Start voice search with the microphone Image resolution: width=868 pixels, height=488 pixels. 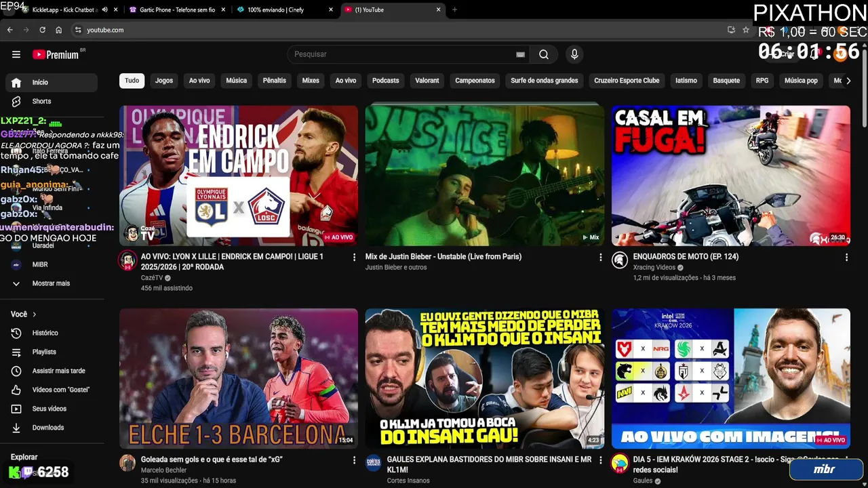click(574, 54)
